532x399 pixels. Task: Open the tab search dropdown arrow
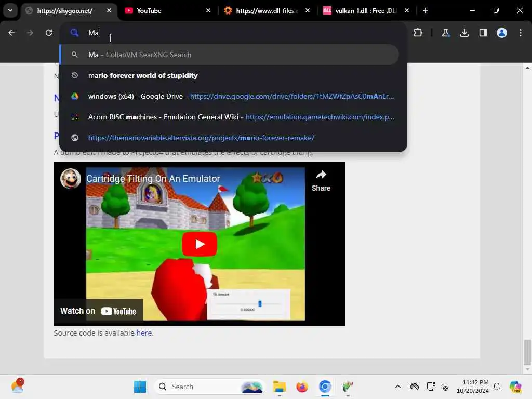point(10,10)
